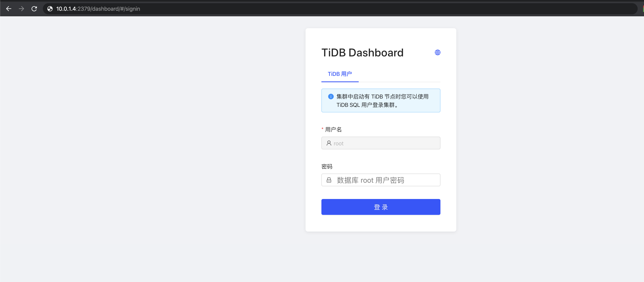Click the 数据库 root 用户密码 password field
Viewport: 644px width, 282px height.
coord(381,180)
